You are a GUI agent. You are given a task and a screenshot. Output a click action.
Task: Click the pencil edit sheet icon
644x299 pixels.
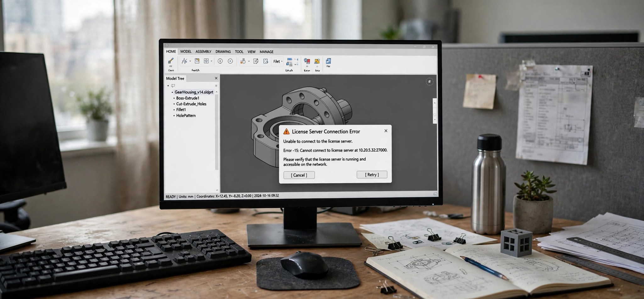[x=256, y=61]
